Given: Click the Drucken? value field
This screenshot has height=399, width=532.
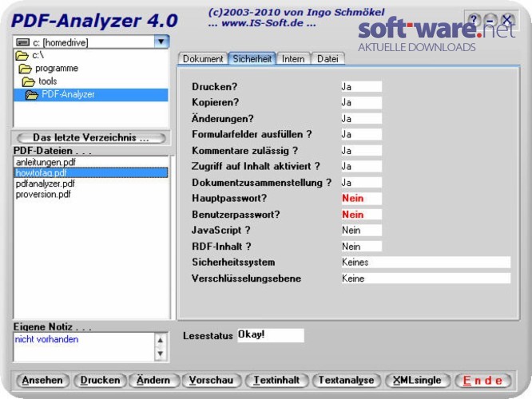Looking at the screenshot, I should click(x=361, y=87).
